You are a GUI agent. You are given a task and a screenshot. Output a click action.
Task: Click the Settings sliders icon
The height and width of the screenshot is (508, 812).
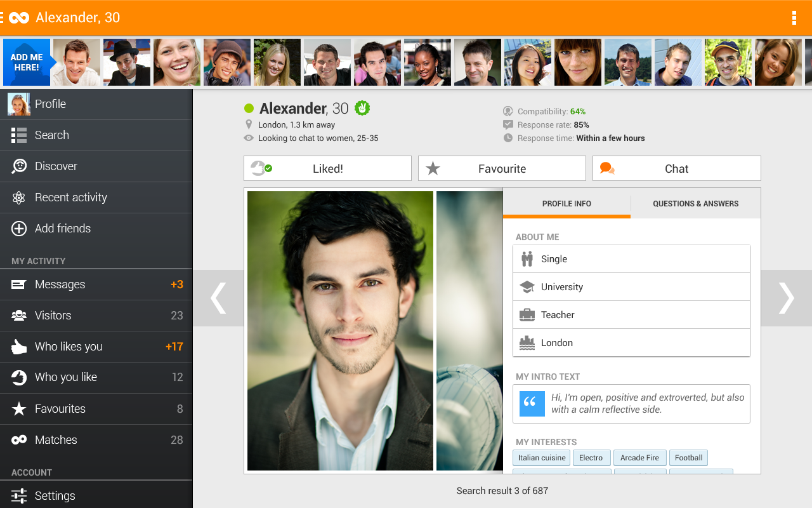pyautogui.click(x=19, y=496)
